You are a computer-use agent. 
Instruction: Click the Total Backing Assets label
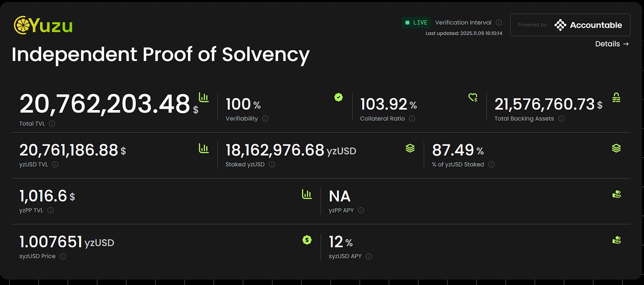[524, 118]
